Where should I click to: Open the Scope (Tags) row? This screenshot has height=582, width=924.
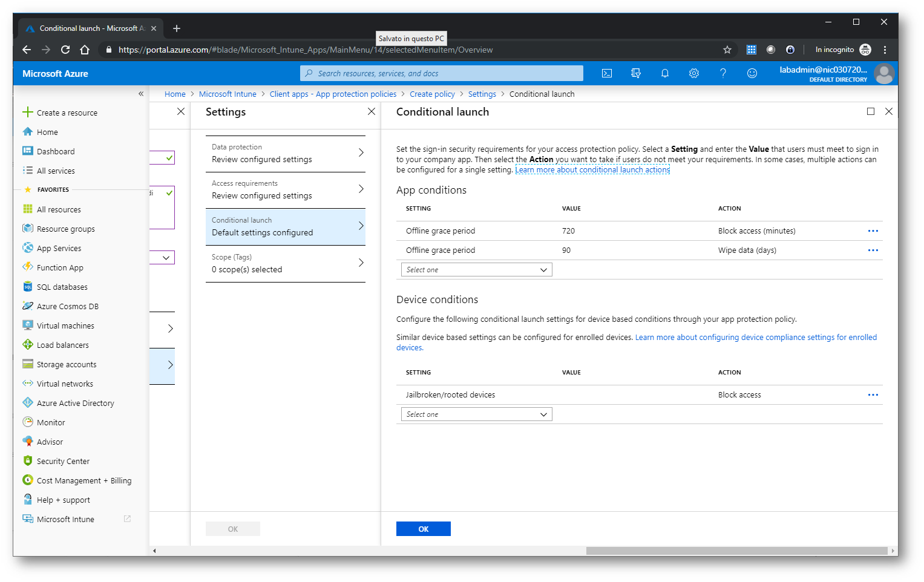tap(286, 264)
